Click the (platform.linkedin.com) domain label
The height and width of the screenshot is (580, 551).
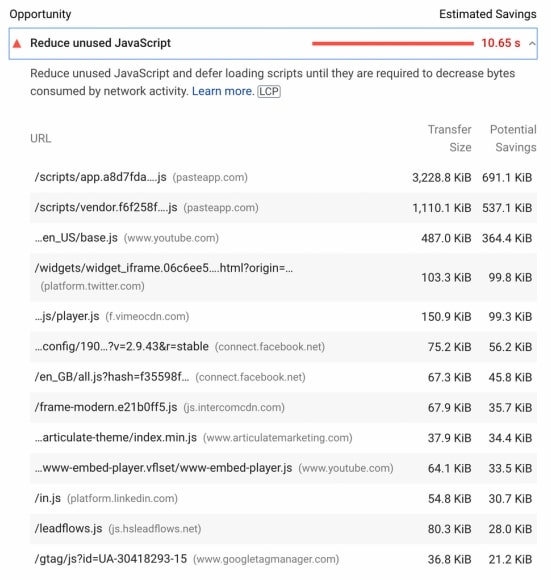(x=122, y=499)
